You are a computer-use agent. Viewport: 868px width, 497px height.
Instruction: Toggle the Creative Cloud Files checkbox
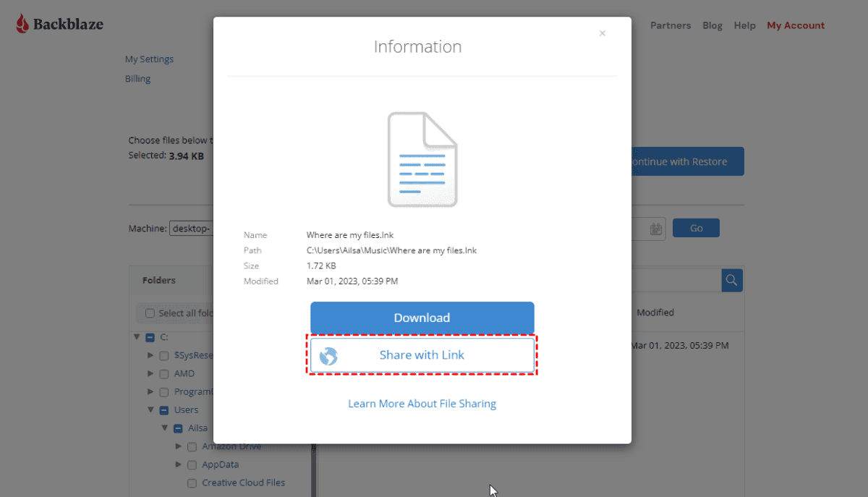192,483
